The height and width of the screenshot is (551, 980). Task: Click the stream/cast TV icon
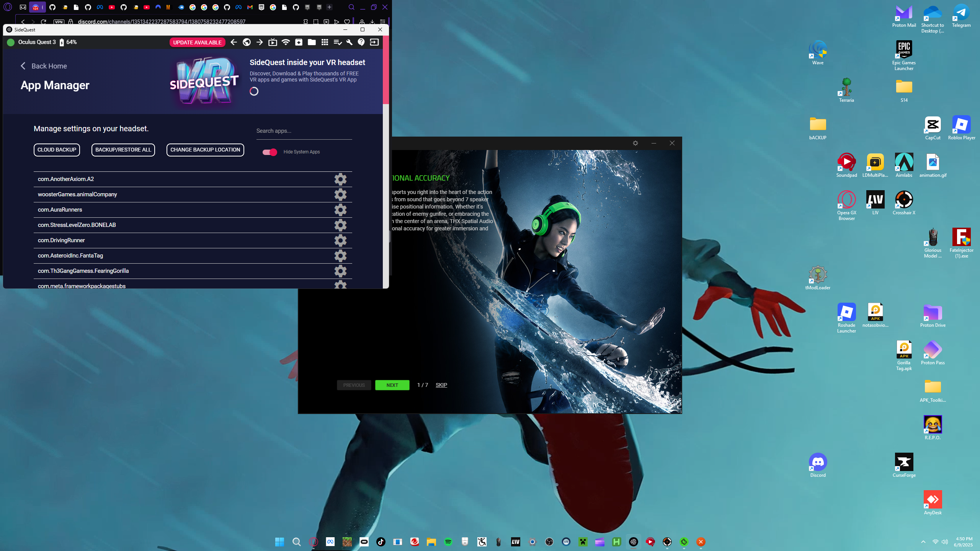coord(273,42)
